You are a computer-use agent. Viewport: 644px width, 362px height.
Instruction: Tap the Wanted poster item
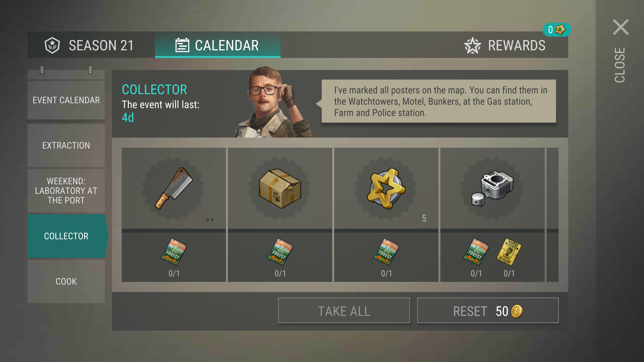pyautogui.click(x=509, y=252)
